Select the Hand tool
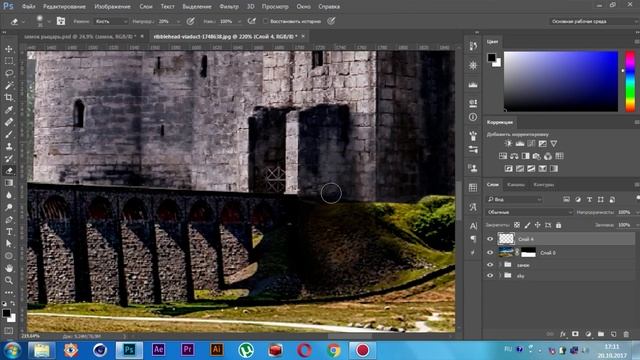This screenshot has width=640, height=360. (x=9, y=268)
